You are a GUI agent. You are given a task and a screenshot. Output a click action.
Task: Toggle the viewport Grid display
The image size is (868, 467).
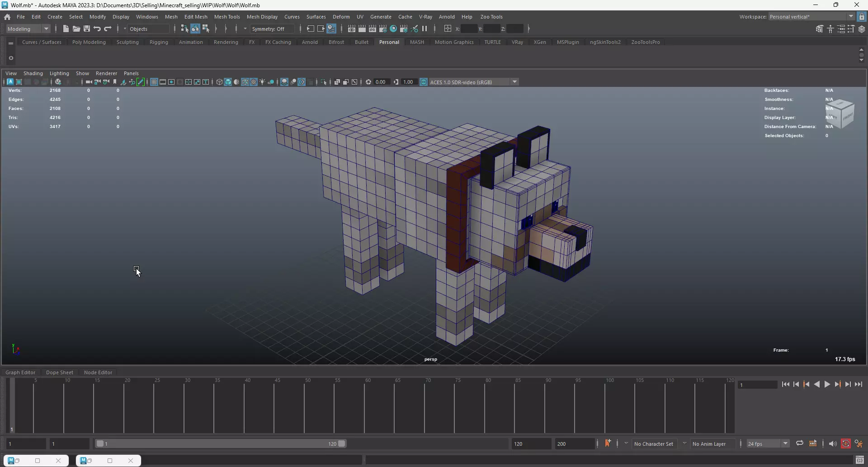[x=154, y=82]
